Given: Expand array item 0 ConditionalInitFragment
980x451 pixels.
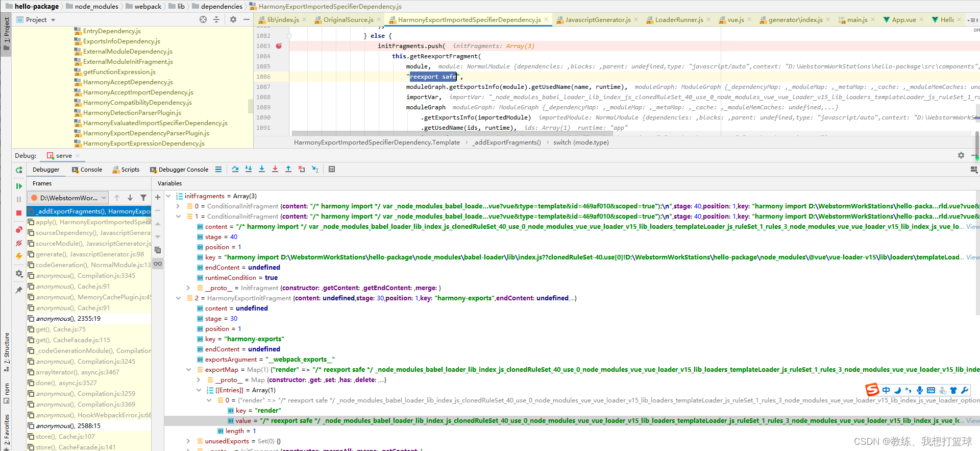Looking at the screenshot, I should [x=178, y=206].
